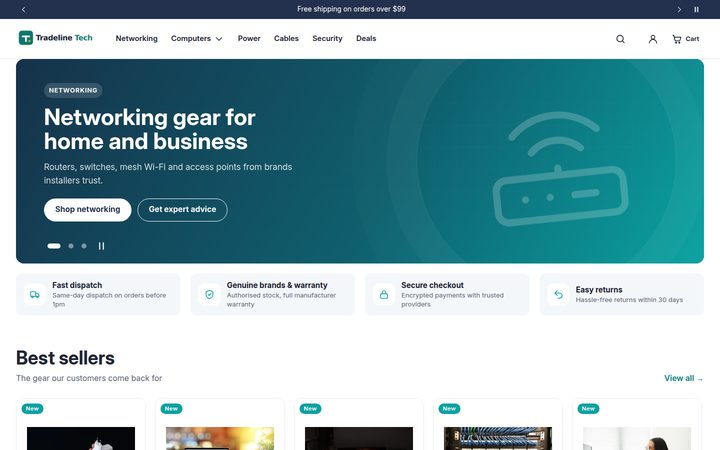The width and height of the screenshot is (720, 450).
Task: Click the Get expert advice button
Action: [x=182, y=210]
